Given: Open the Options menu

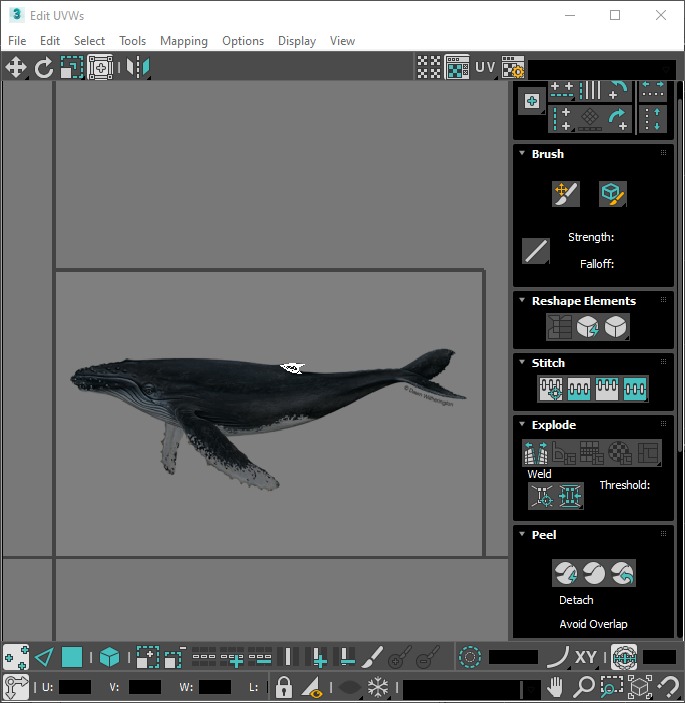Looking at the screenshot, I should pos(243,41).
